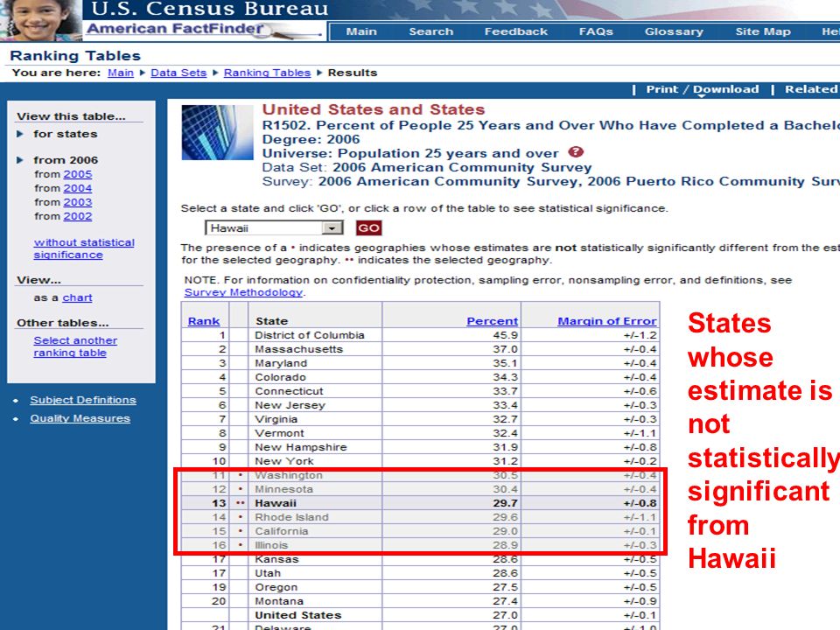Click the +/-1.2 margin value
Viewport: 840px width, 630px height.
click(x=640, y=335)
